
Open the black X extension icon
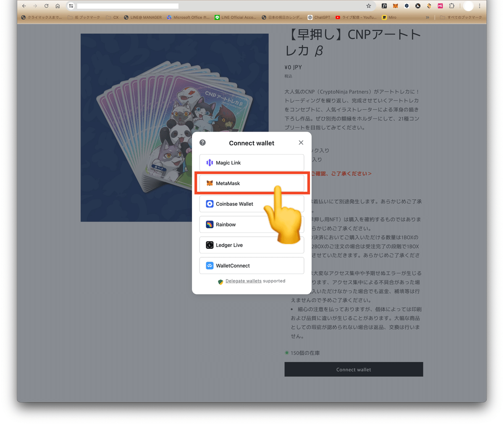coord(418,6)
